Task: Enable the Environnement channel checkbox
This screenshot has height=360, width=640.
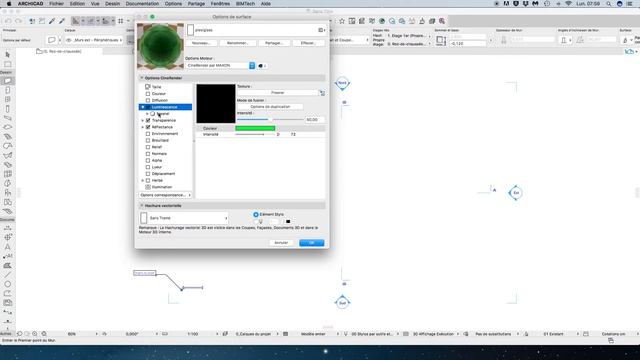Action: coord(148,133)
